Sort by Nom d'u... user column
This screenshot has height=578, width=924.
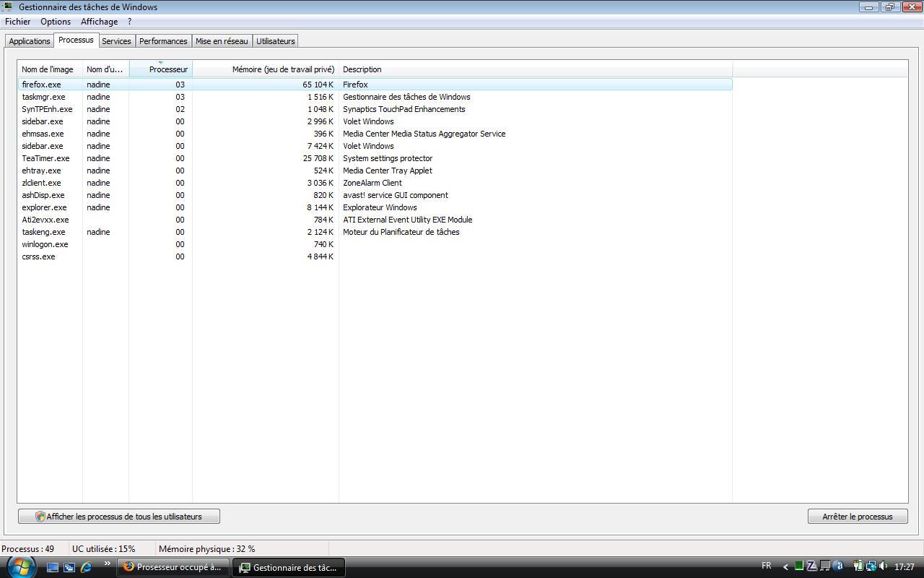(x=105, y=69)
